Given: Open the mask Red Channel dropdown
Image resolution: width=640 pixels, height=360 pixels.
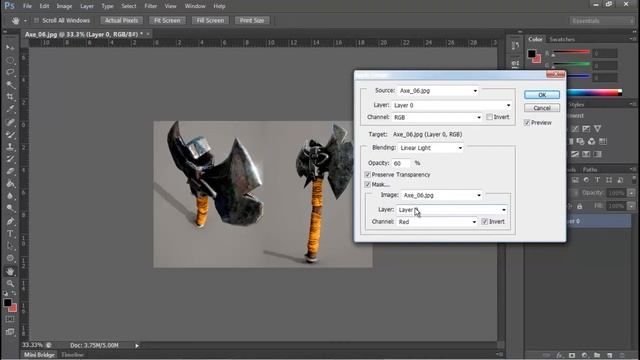Looking at the screenshot, I should tap(437, 222).
